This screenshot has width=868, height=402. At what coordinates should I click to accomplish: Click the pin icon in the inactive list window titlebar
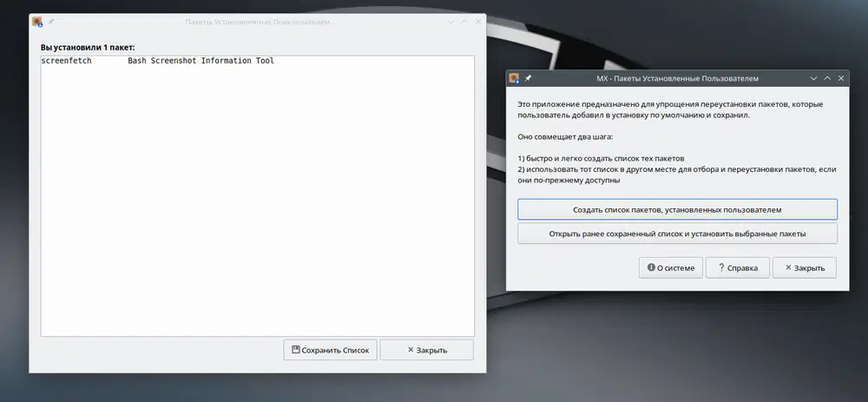50,22
